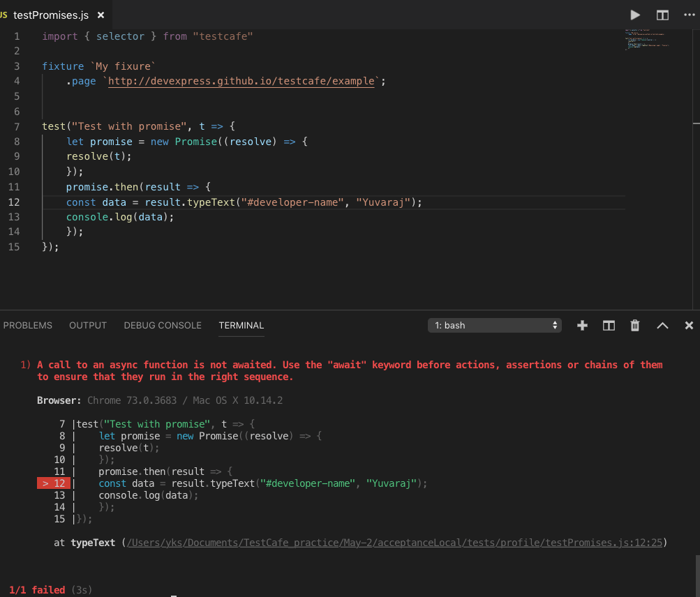Image resolution: width=700 pixels, height=597 pixels.
Task: Click '(3s)' duration in terminal
Action: pyautogui.click(x=81, y=590)
